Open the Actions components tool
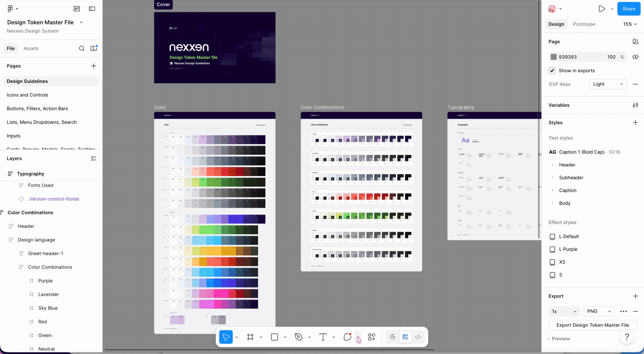Viewport: 644px width, 354px height. (371, 337)
